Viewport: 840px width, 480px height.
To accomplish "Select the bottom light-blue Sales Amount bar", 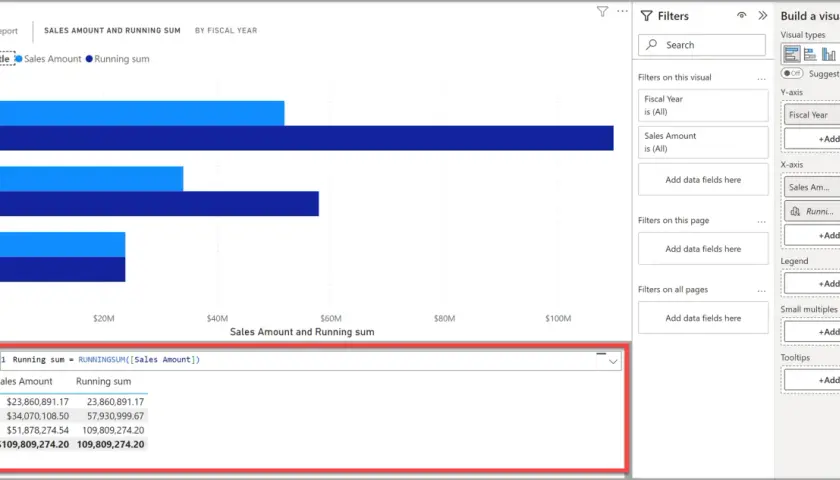I will 63,244.
